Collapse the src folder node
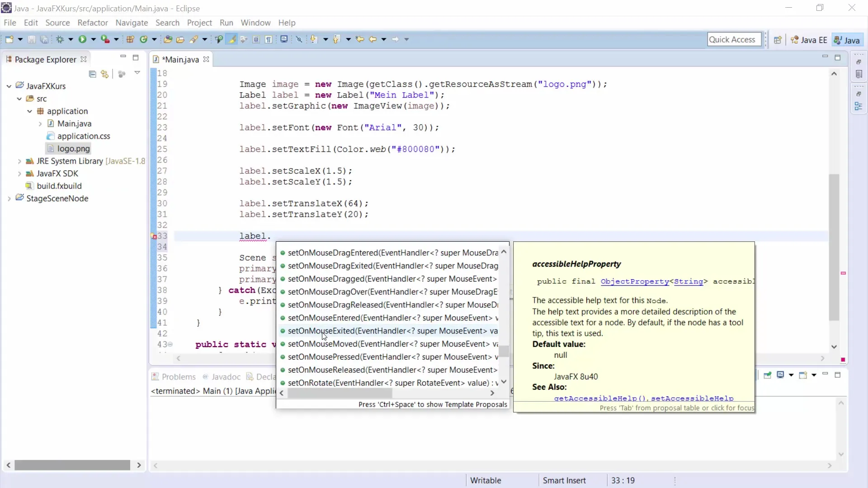This screenshot has height=488, width=868. click(19, 99)
